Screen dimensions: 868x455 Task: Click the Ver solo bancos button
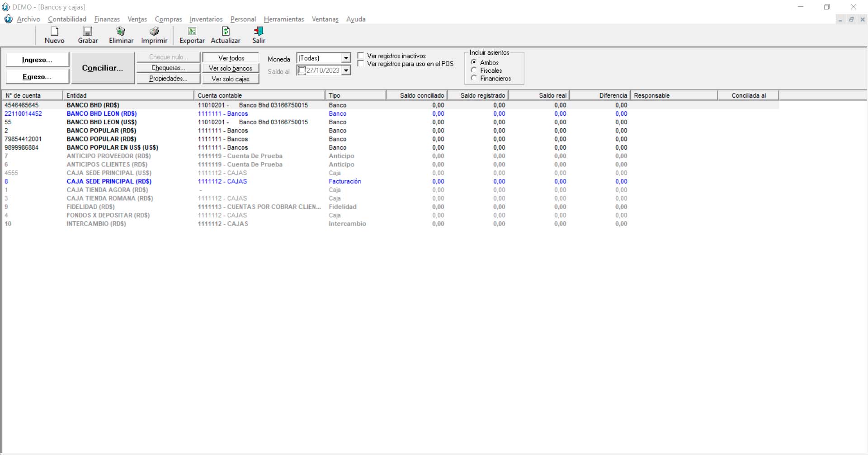231,68
